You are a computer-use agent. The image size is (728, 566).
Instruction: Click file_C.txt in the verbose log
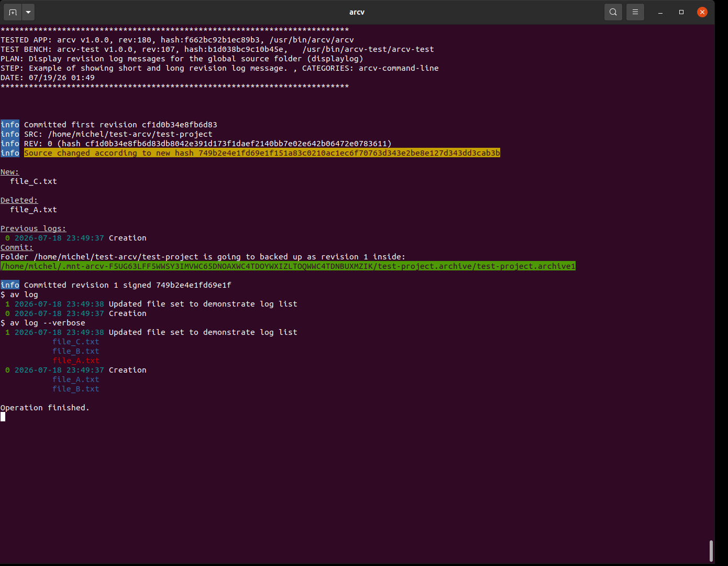tap(76, 342)
